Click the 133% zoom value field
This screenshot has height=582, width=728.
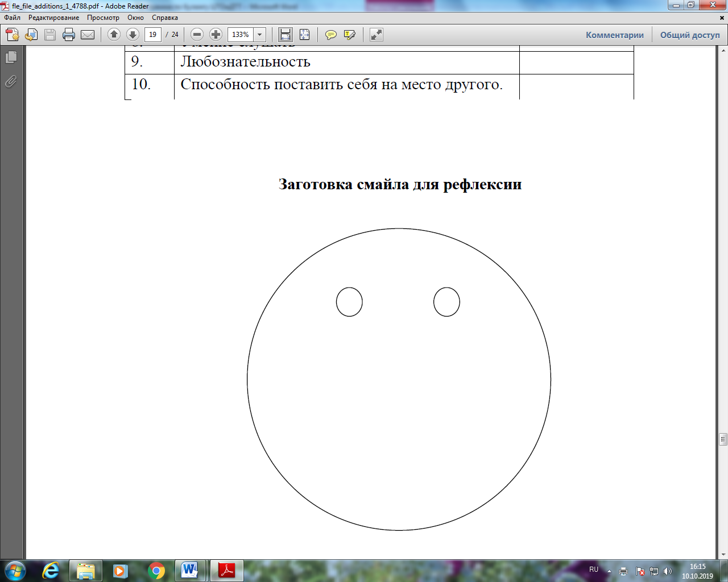[x=241, y=35]
